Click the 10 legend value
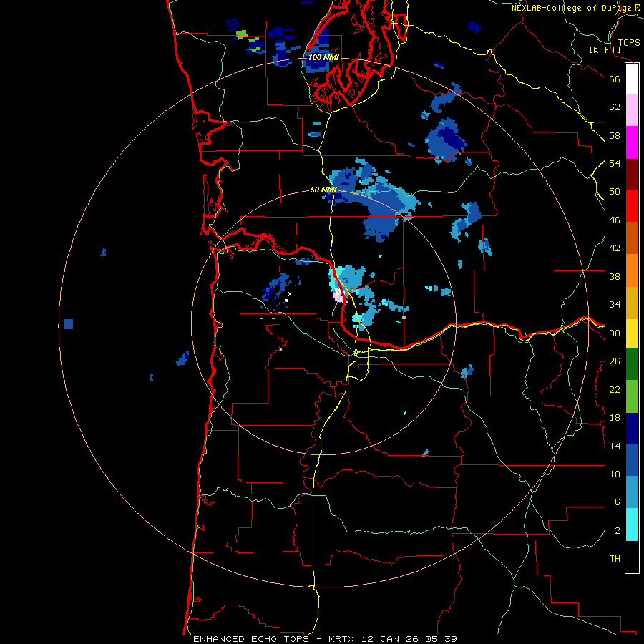 pos(615,474)
